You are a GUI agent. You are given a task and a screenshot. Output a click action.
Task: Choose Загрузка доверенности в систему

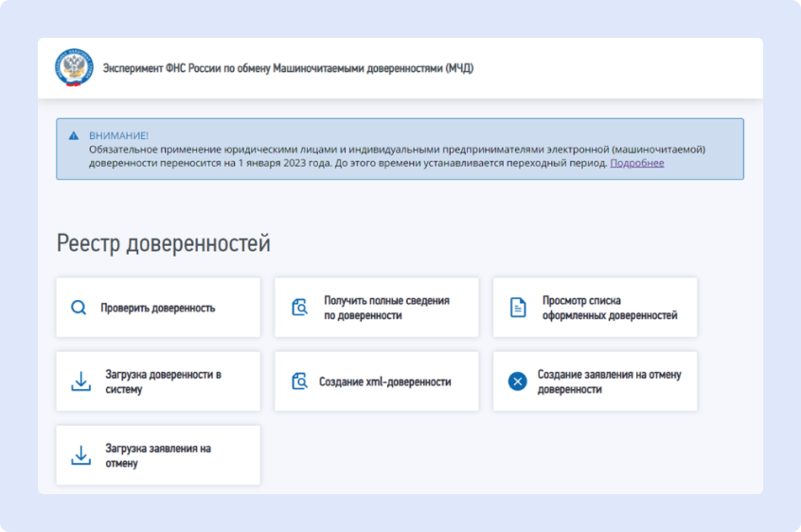163,381
